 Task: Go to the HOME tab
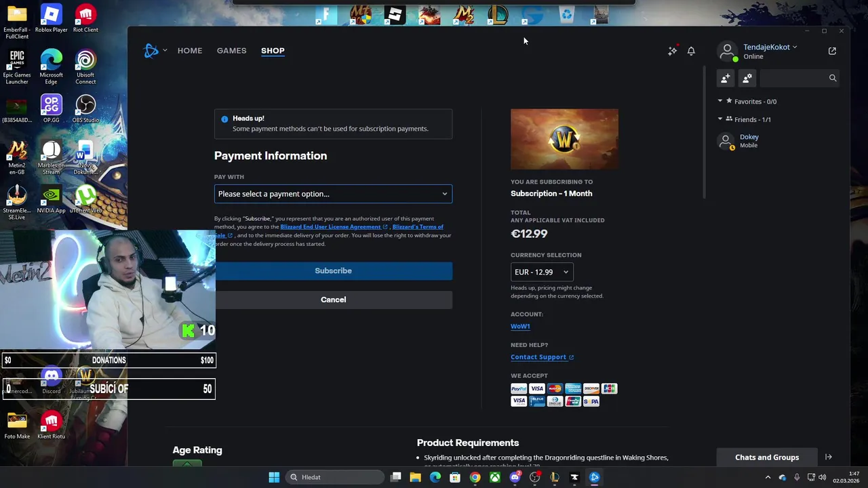[190, 51]
